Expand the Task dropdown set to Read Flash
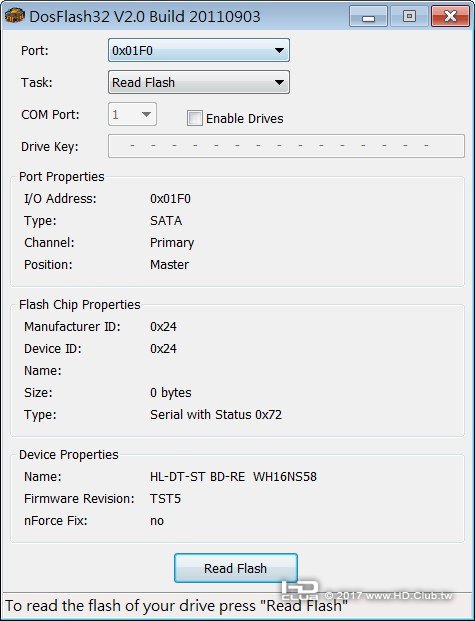The height and width of the screenshot is (621, 475). coord(199,82)
